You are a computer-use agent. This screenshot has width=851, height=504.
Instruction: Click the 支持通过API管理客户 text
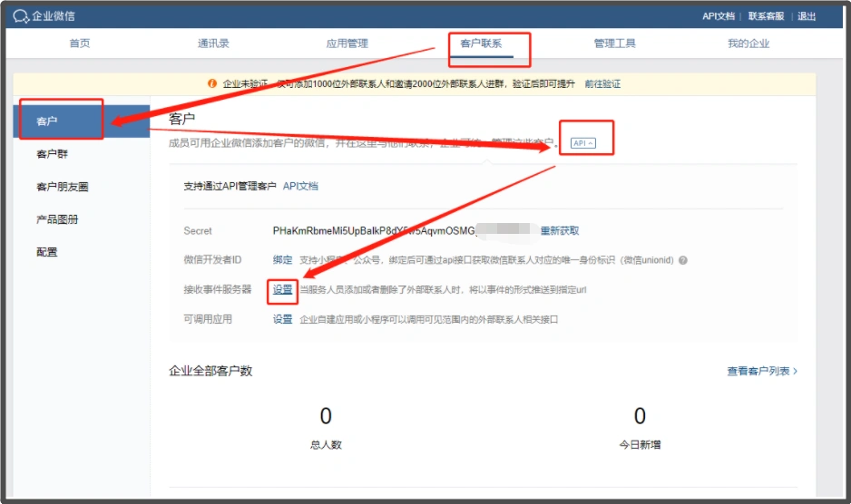(x=230, y=186)
